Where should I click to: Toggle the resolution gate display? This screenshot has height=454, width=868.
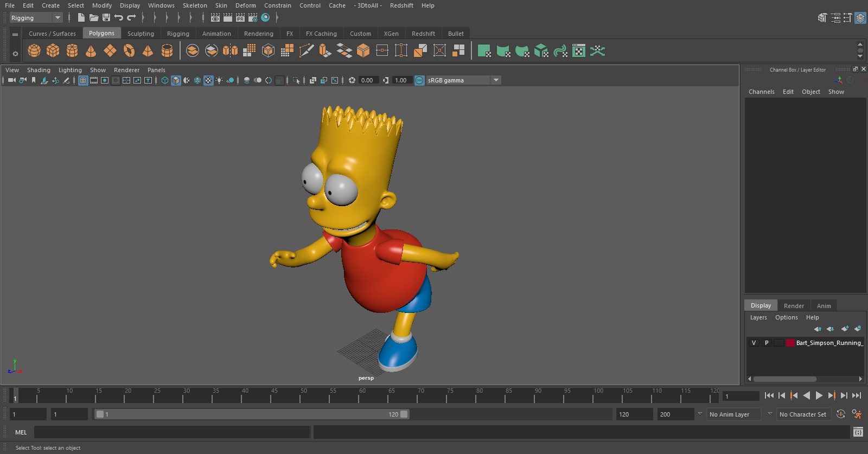coord(105,80)
